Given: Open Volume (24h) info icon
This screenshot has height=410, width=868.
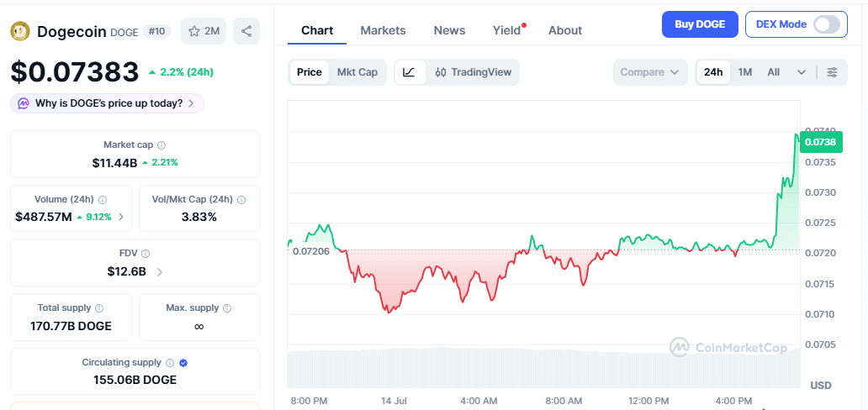Looking at the screenshot, I should click(x=103, y=200).
